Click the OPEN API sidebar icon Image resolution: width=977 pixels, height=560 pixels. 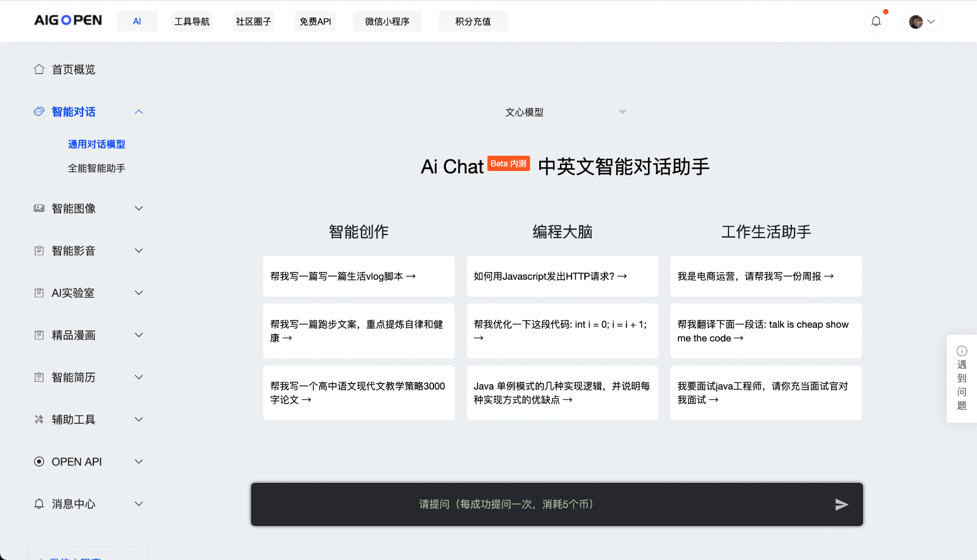pos(39,462)
